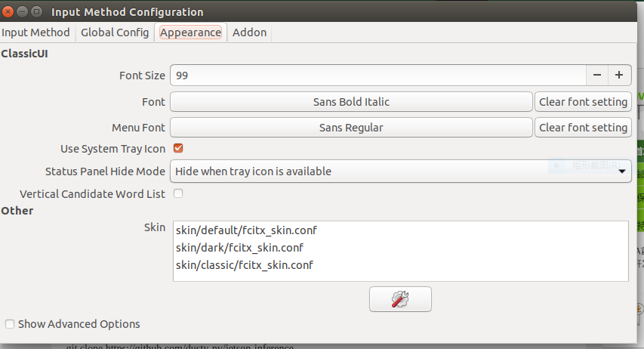Open font chooser showing Sans Bold Italic
644x349 pixels.
coord(351,101)
